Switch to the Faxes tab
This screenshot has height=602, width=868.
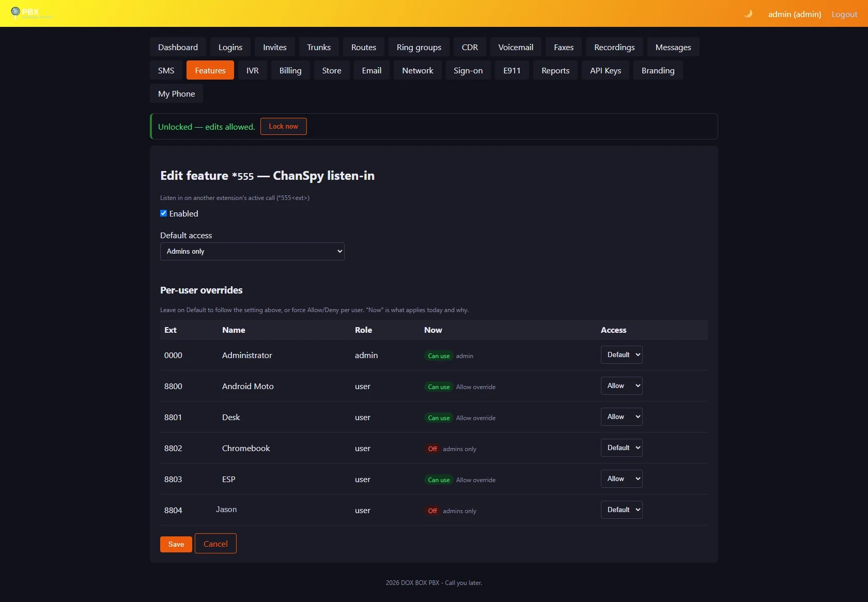tap(564, 47)
